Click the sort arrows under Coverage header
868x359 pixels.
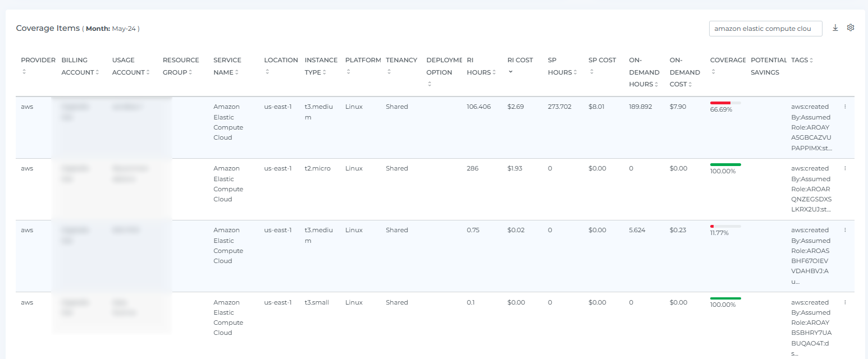click(713, 72)
